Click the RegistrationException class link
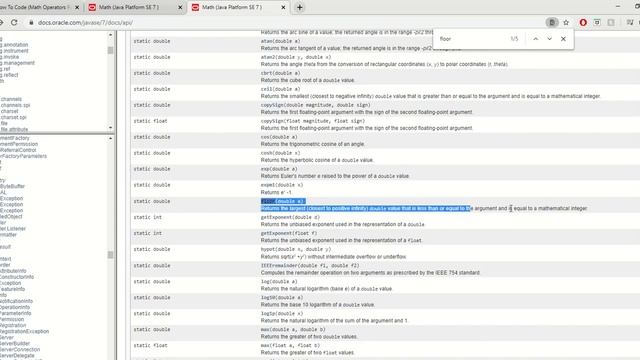Screen dimensions: 640x360 pos(24,331)
